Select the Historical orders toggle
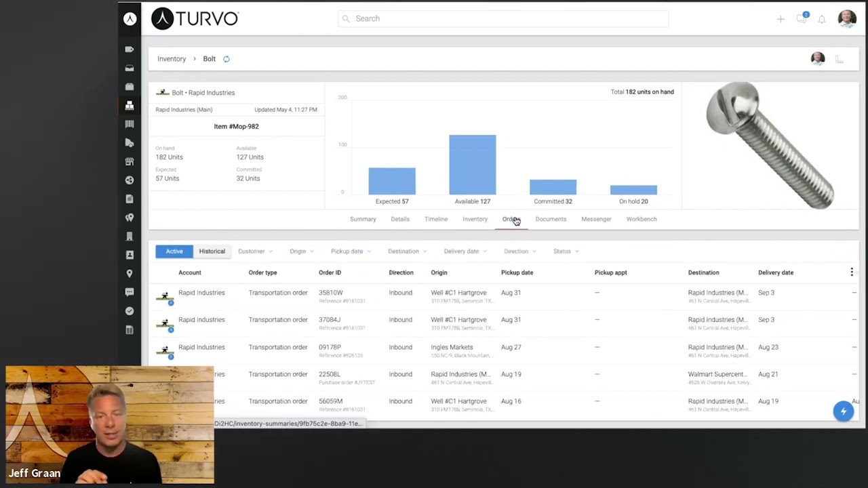 coord(212,251)
